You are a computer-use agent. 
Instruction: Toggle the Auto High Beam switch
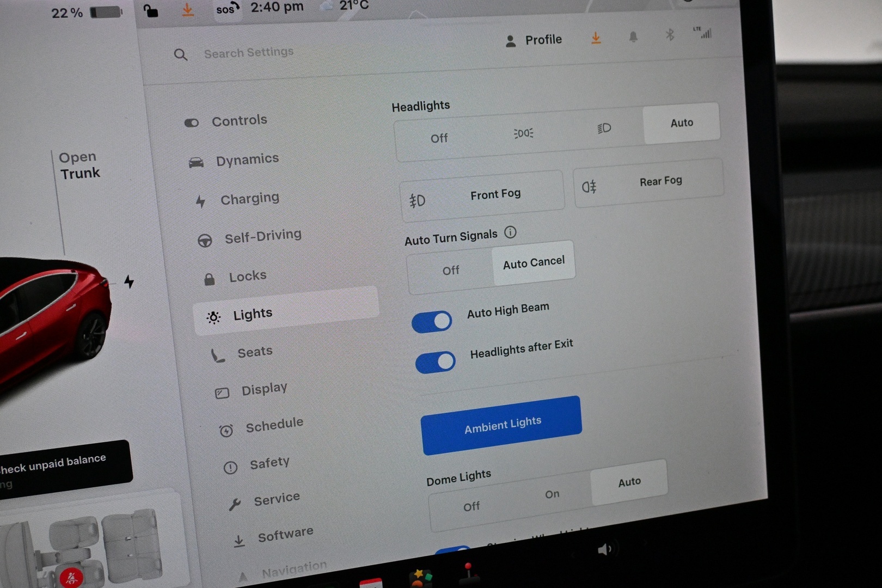[432, 322]
